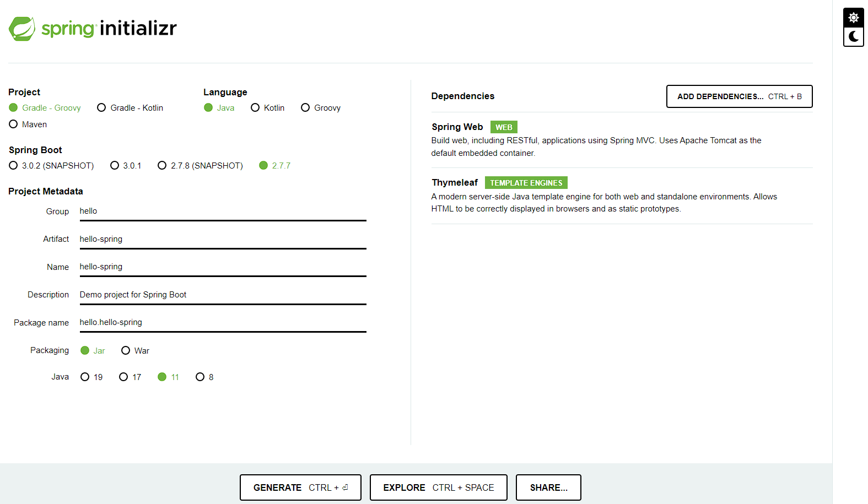
Task: Click the Language section heading
Action: click(225, 93)
